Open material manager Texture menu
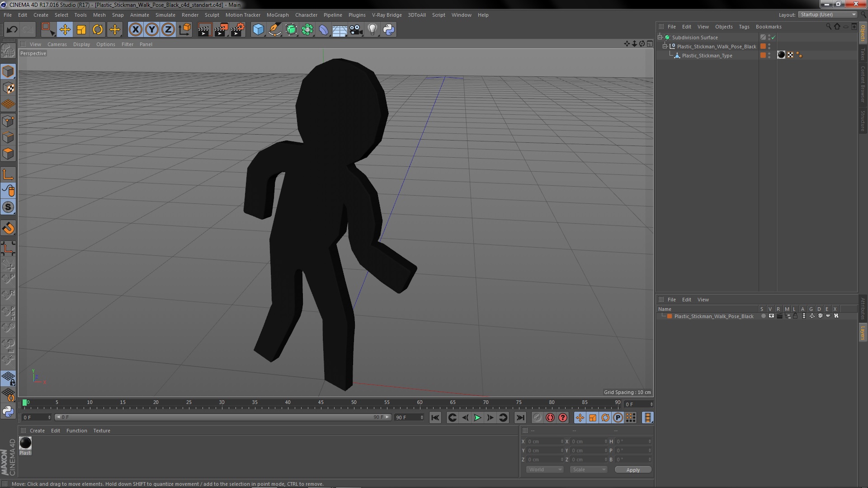This screenshot has width=868, height=488. coord(102,431)
